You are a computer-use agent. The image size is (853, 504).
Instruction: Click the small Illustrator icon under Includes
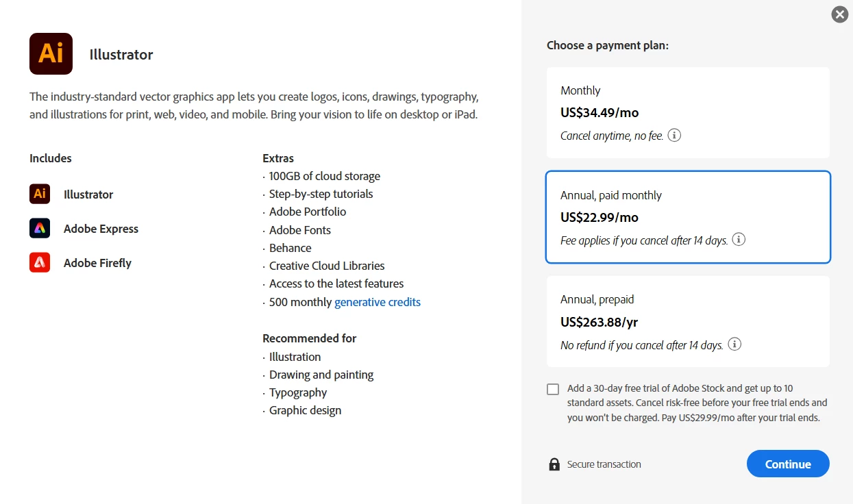pyautogui.click(x=40, y=194)
